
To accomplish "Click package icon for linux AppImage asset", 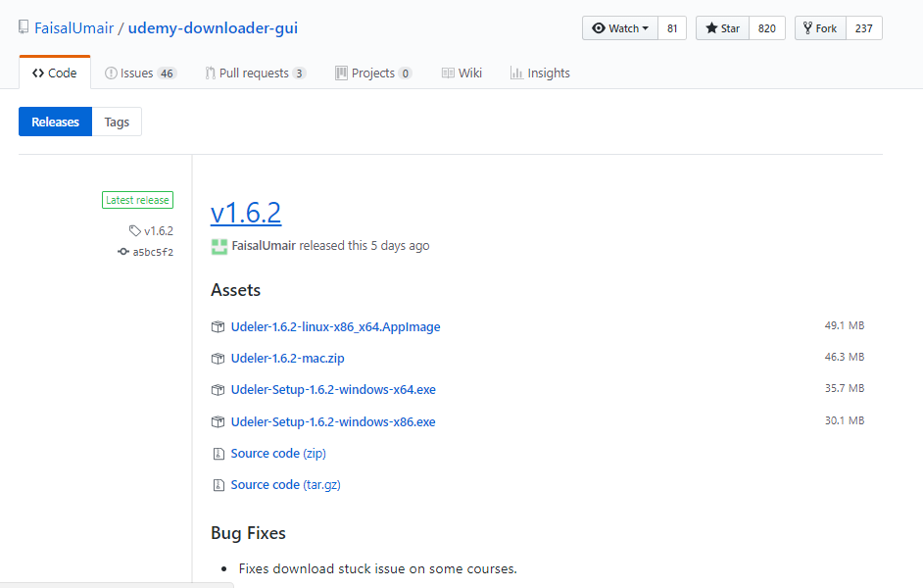I will pyautogui.click(x=218, y=326).
